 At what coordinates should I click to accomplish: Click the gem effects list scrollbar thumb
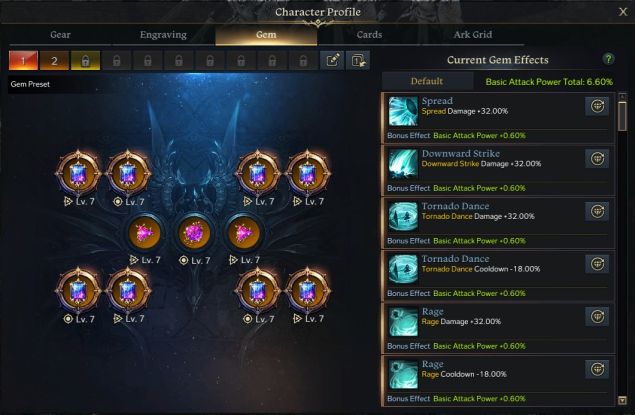tap(622, 116)
